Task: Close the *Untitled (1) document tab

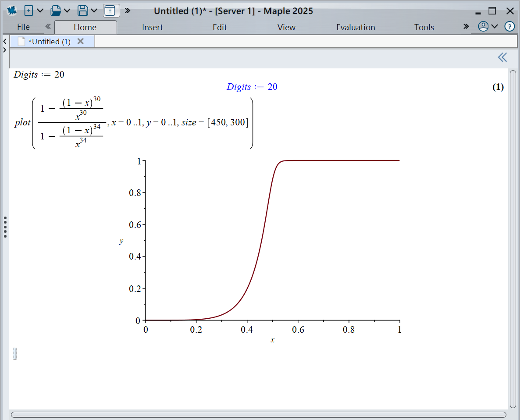Action: (x=80, y=41)
